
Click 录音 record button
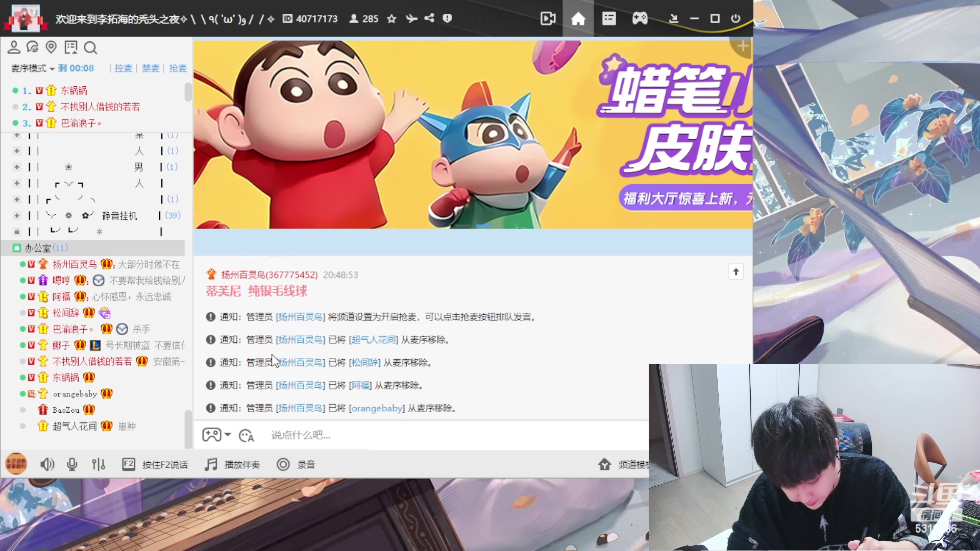(x=296, y=464)
